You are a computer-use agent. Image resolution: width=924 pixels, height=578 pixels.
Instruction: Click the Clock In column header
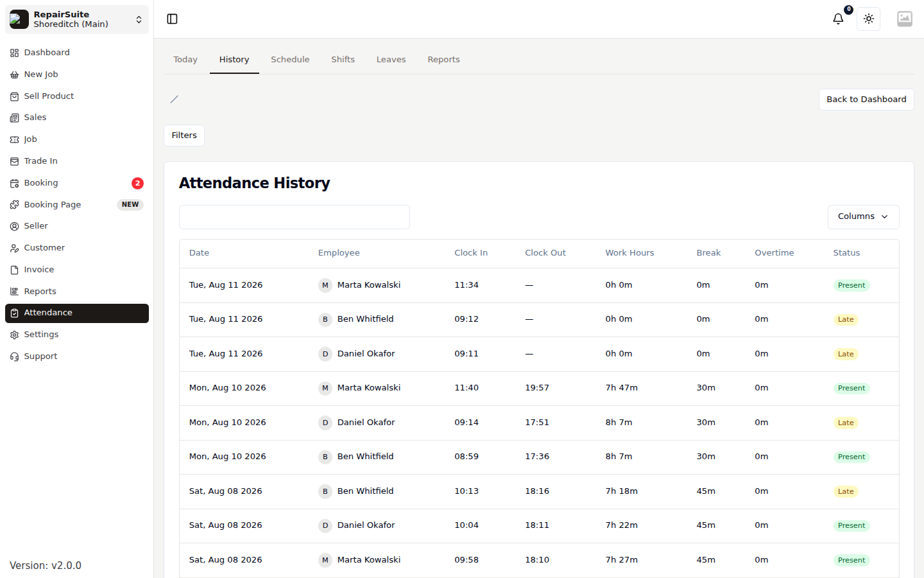(471, 253)
